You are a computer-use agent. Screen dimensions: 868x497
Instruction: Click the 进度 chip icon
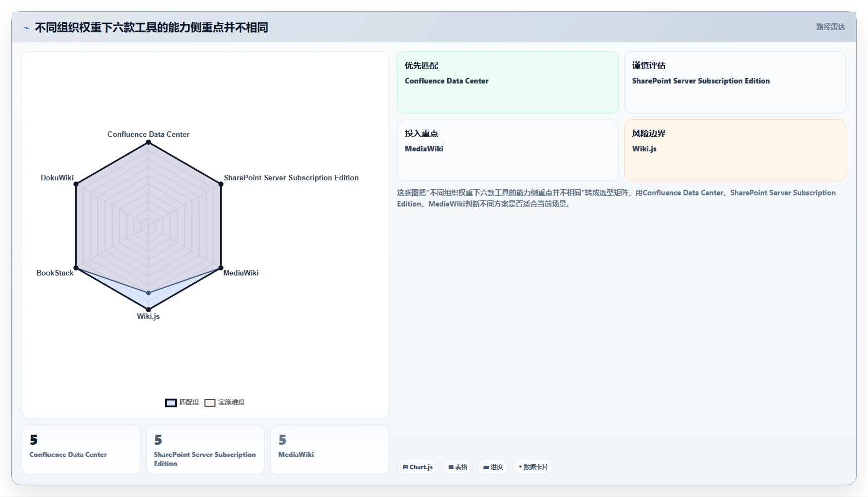[486, 468]
